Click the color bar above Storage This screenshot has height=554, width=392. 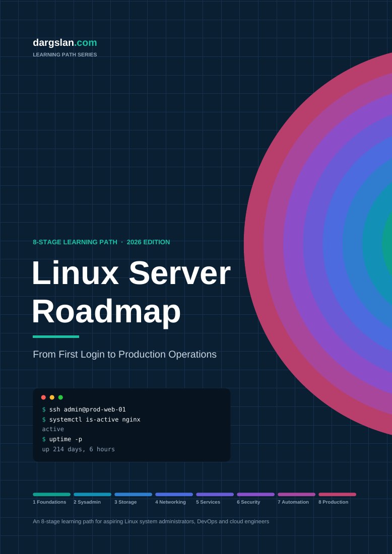(x=133, y=494)
